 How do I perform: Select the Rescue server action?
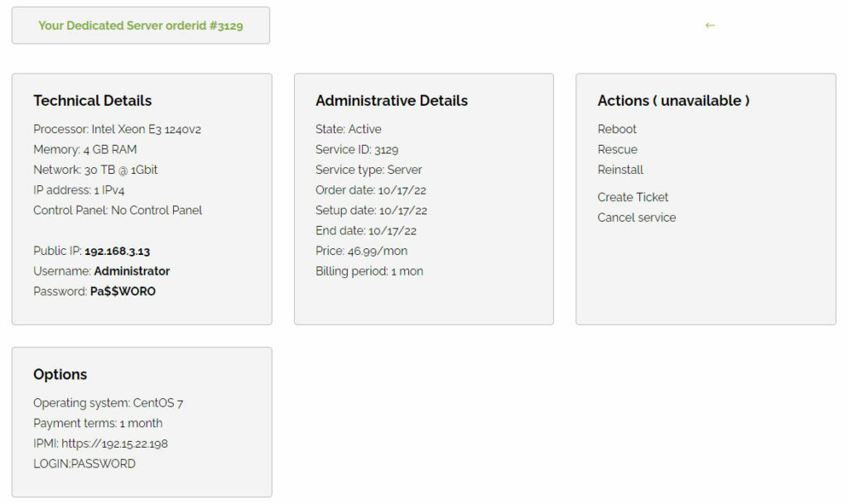coord(617,150)
